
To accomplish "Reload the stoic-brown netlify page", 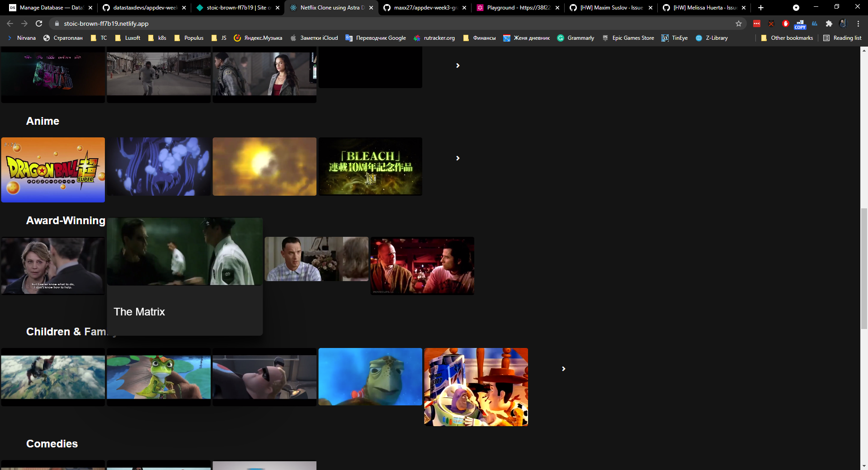I will coord(39,23).
